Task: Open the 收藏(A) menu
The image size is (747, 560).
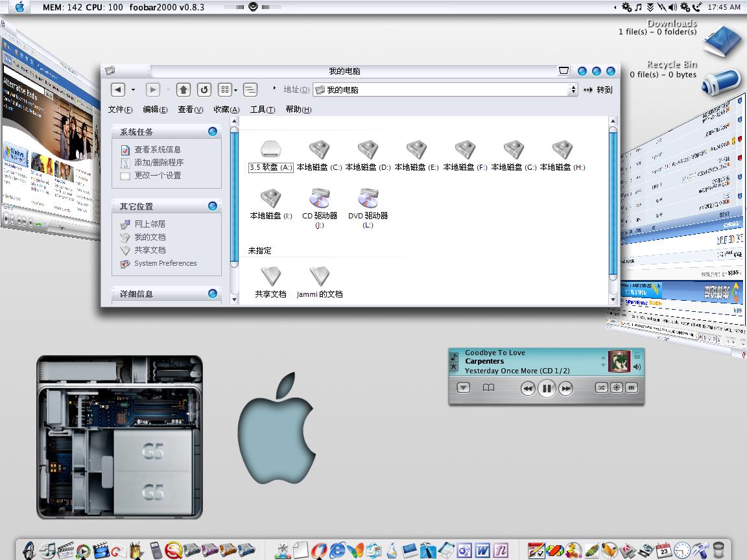Action: pyautogui.click(x=226, y=110)
